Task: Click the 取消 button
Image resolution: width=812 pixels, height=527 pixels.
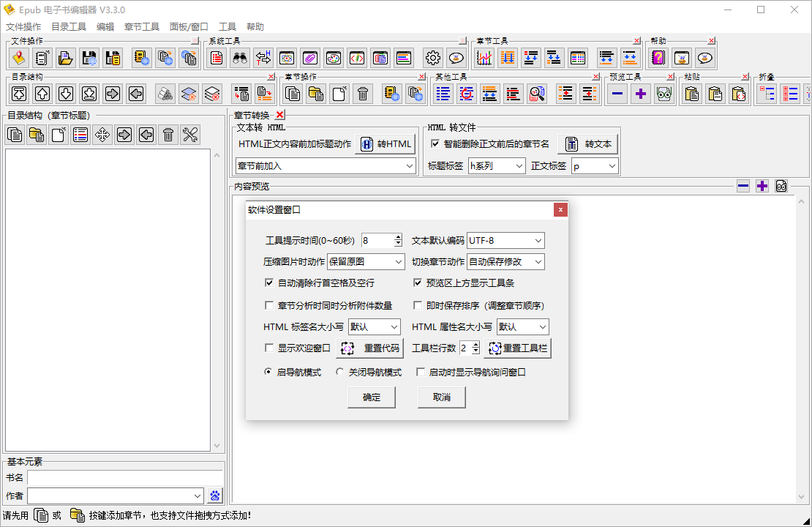Action: 442,397
